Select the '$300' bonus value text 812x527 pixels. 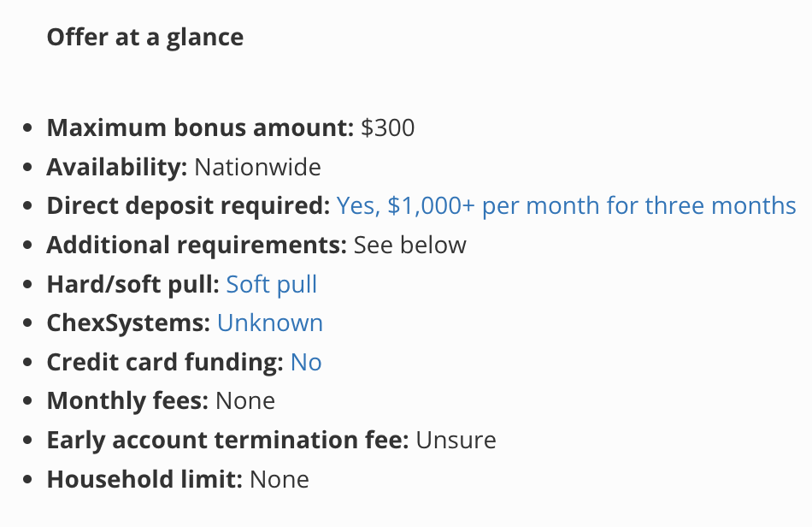[x=388, y=128]
